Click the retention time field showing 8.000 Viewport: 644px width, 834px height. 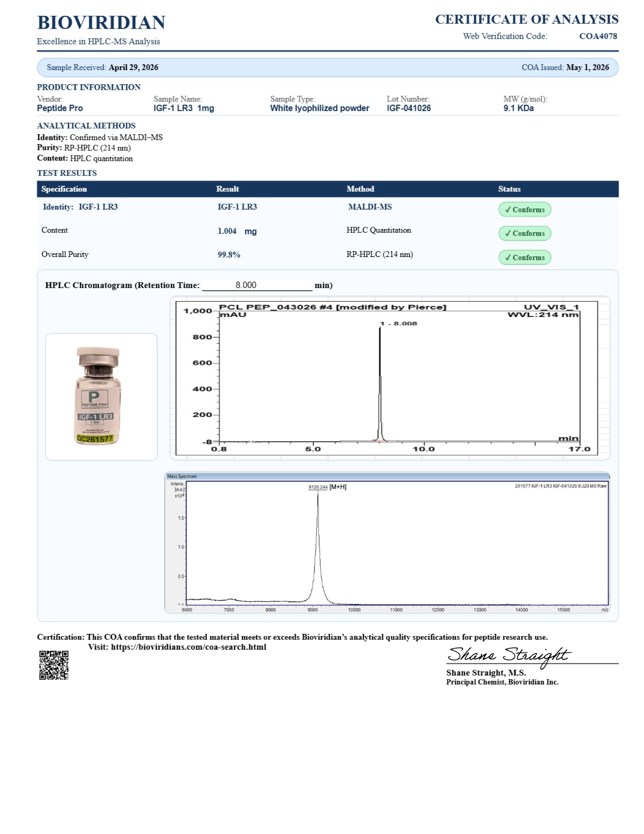(257, 285)
